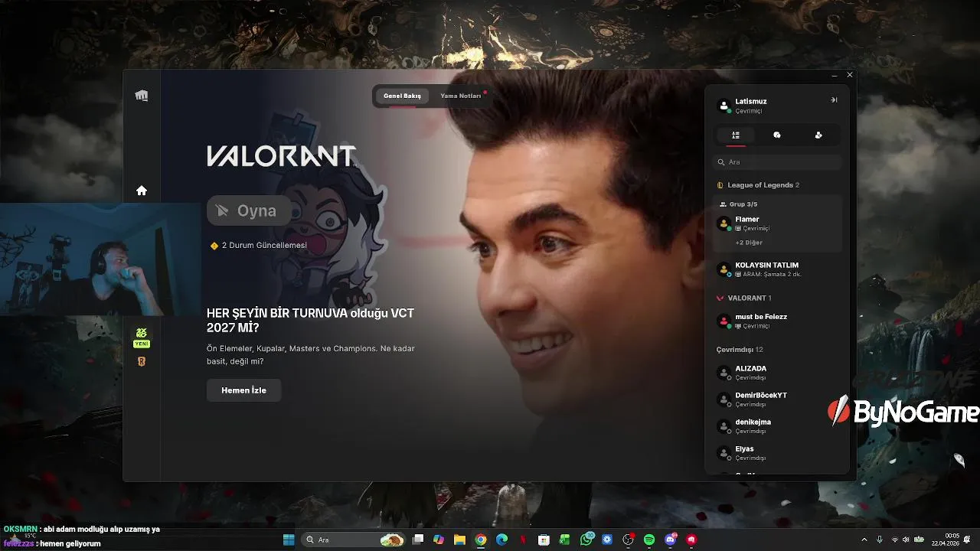Click the webcam overlay thumbnail
980x551 pixels.
pos(100,259)
